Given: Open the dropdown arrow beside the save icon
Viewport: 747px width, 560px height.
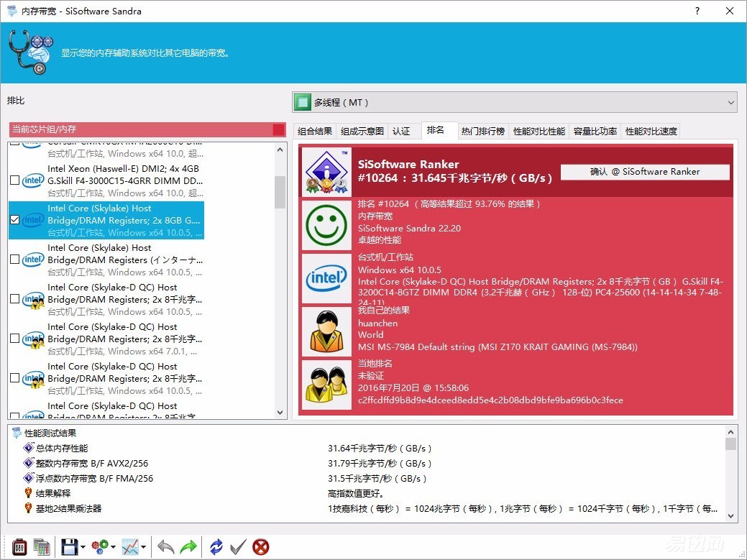Looking at the screenshot, I should point(83,548).
